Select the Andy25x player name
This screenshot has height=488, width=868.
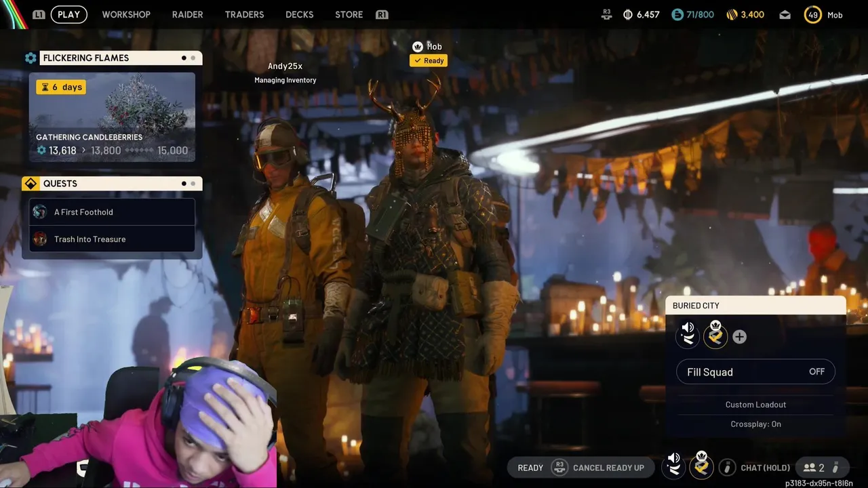(x=285, y=66)
